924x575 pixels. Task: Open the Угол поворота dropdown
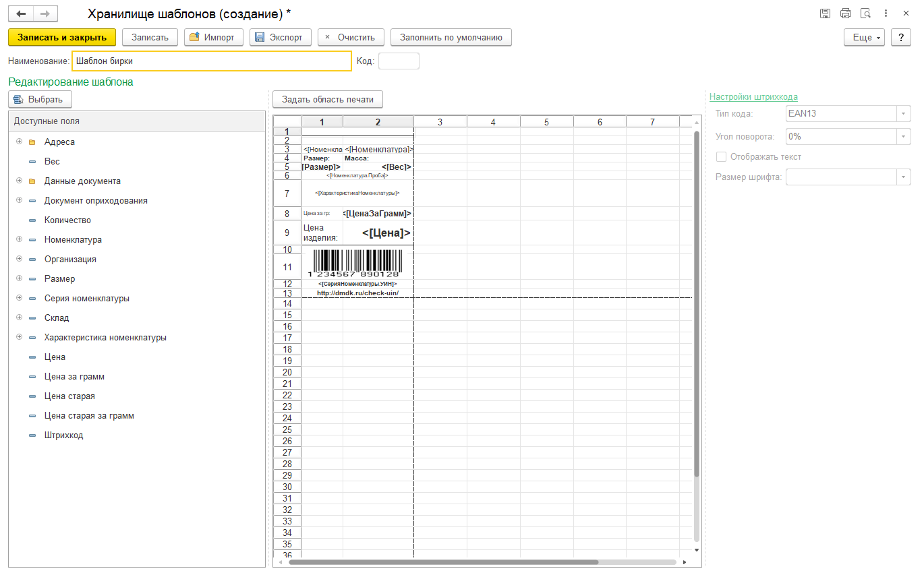[904, 137]
